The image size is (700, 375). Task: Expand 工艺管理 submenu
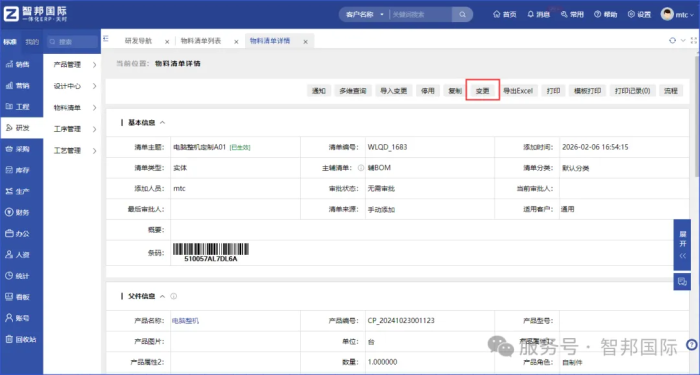click(x=75, y=150)
